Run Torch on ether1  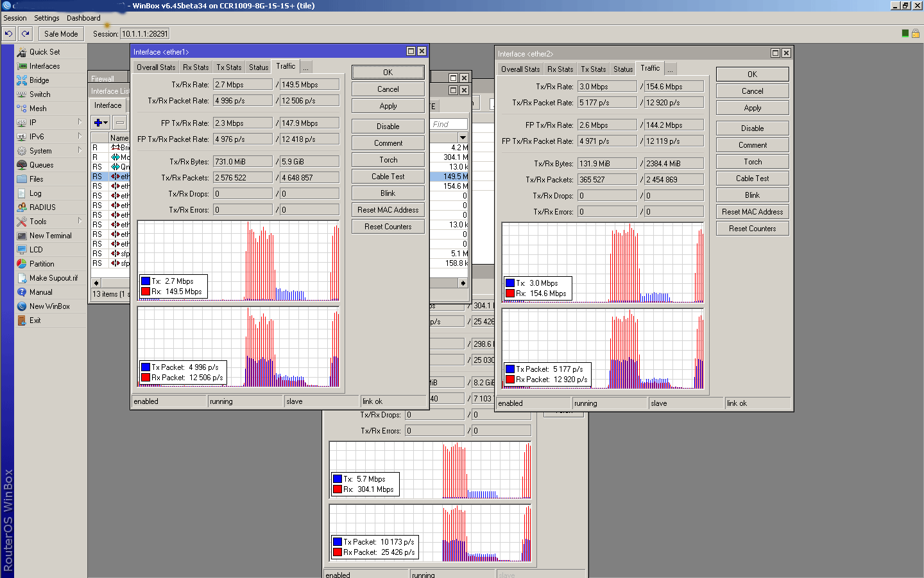[x=388, y=160]
